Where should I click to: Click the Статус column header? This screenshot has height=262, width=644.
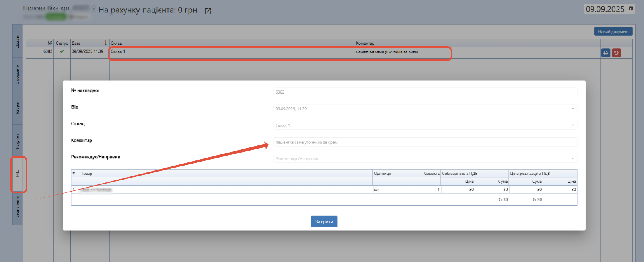62,43
